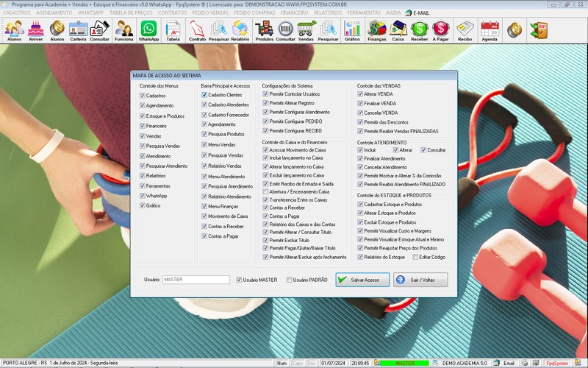Image resolution: width=588 pixels, height=368 pixels.
Task: Click the DEMO ACADEMIA 5.0 status entry
Action: pyautogui.click(x=461, y=363)
